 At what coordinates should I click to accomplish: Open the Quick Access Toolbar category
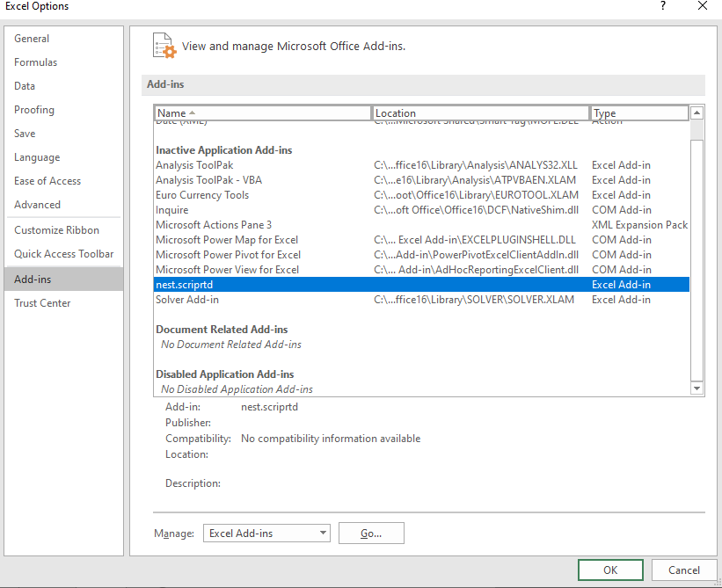click(x=64, y=254)
